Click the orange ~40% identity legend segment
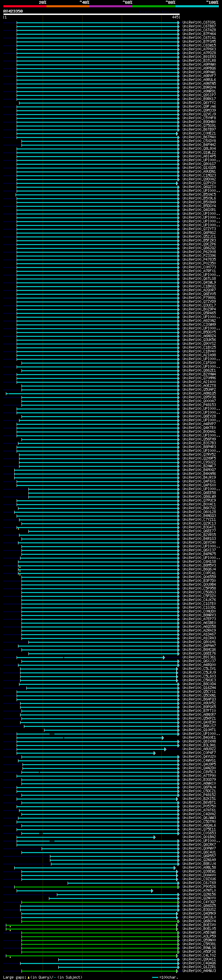The height and width of the screenshot is (980, 222). [x=68, y=6]
